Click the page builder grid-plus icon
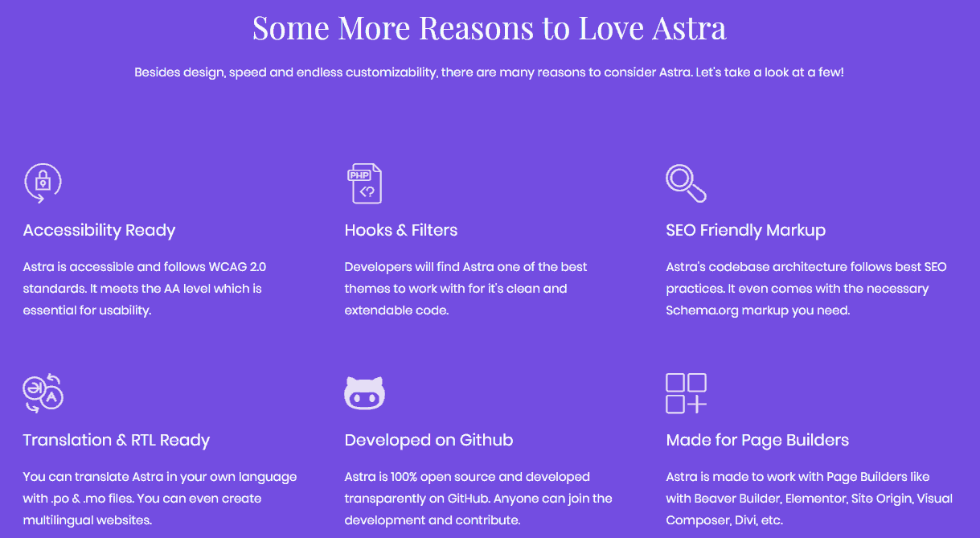This screenshot has width=980, height=538. (686, 393)
